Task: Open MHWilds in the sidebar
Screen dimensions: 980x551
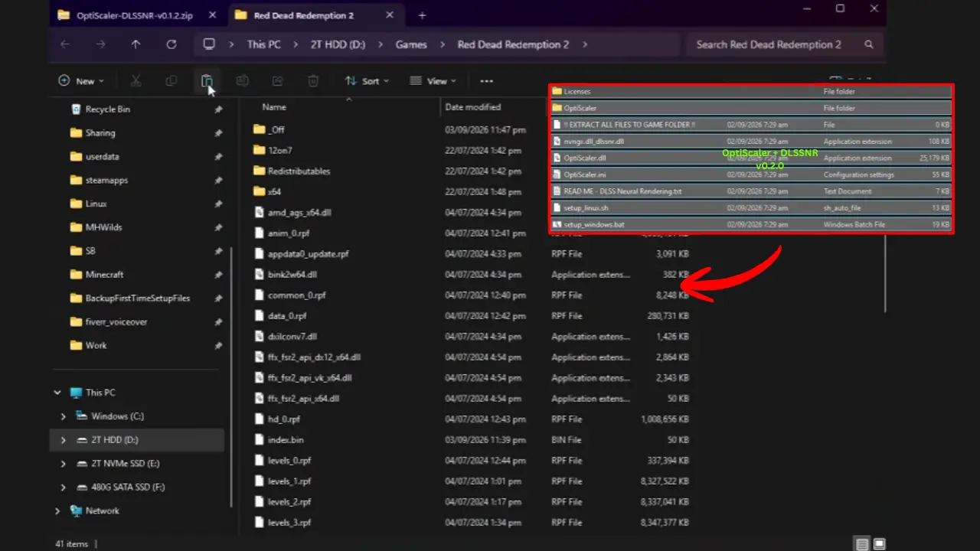Action: click(x=103, y=227)
